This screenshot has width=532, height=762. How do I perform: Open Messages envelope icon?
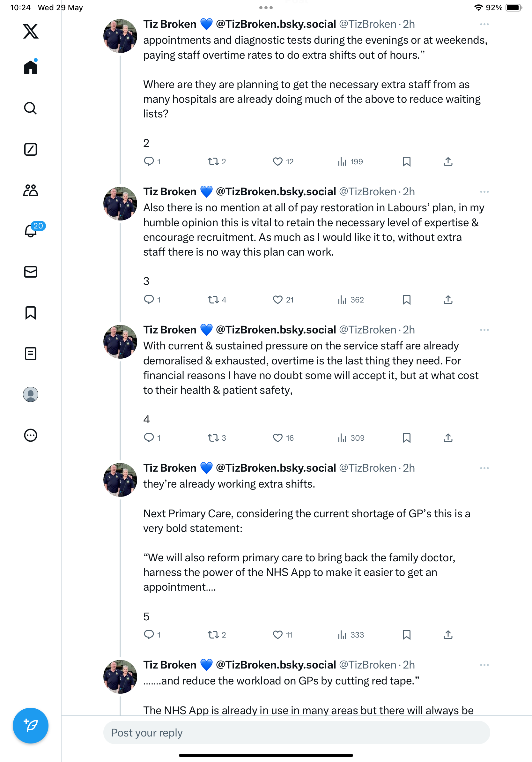point(31,272)
